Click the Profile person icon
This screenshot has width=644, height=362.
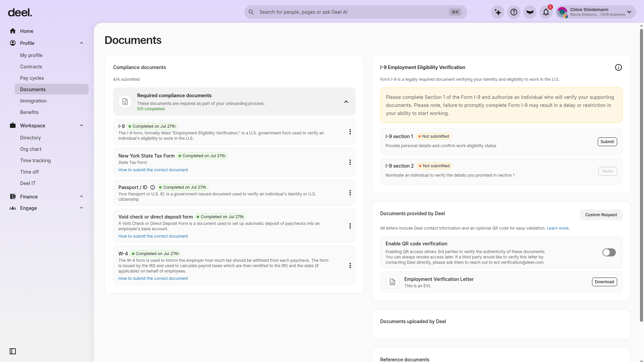tap(13, 43)
